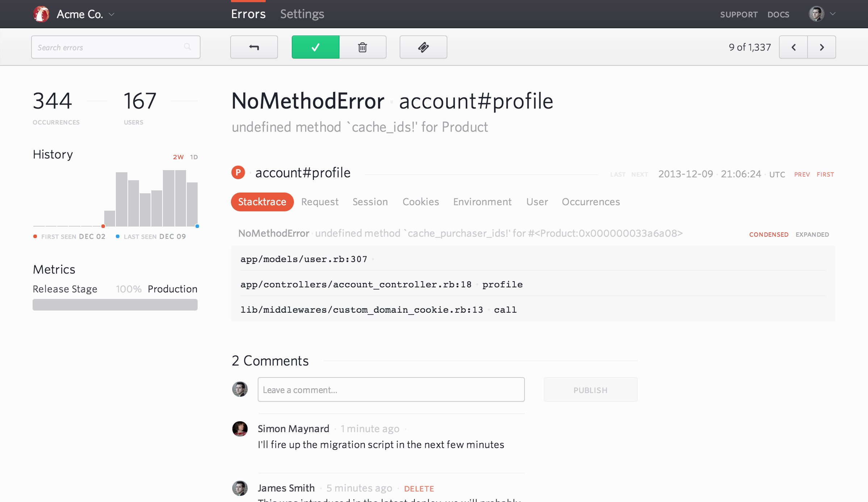868x502 pixels.
Task: Switch stacktrace view to Expanded
Action: tap(812, 235)
